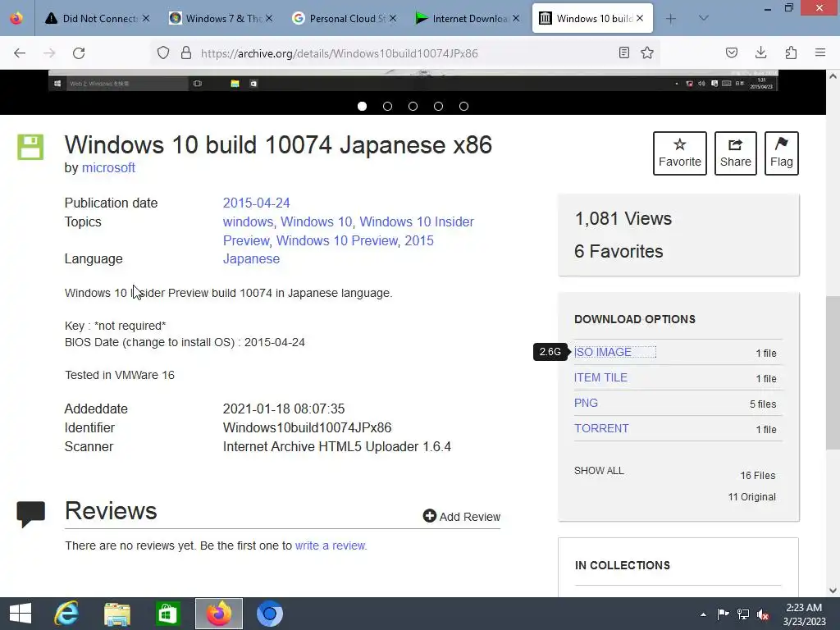
Task: Open the Windows 10 Insider Preview topic
Action: [x=348, y=231]
